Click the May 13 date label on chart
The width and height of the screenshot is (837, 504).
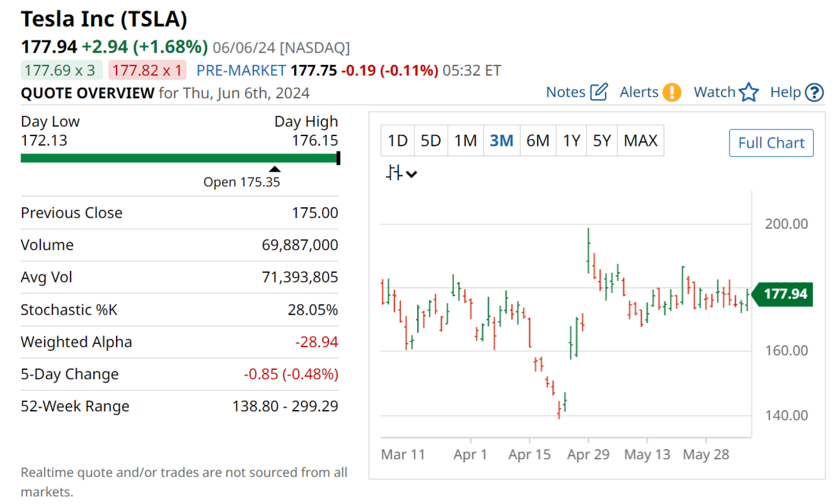[647, 454]
